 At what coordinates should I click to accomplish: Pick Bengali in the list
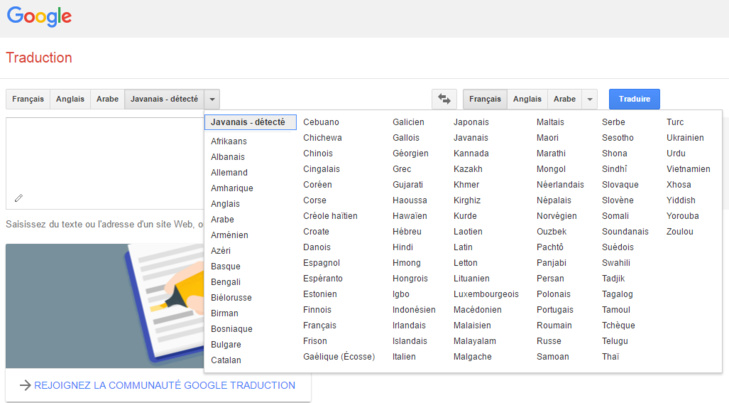tap(225, 282)
